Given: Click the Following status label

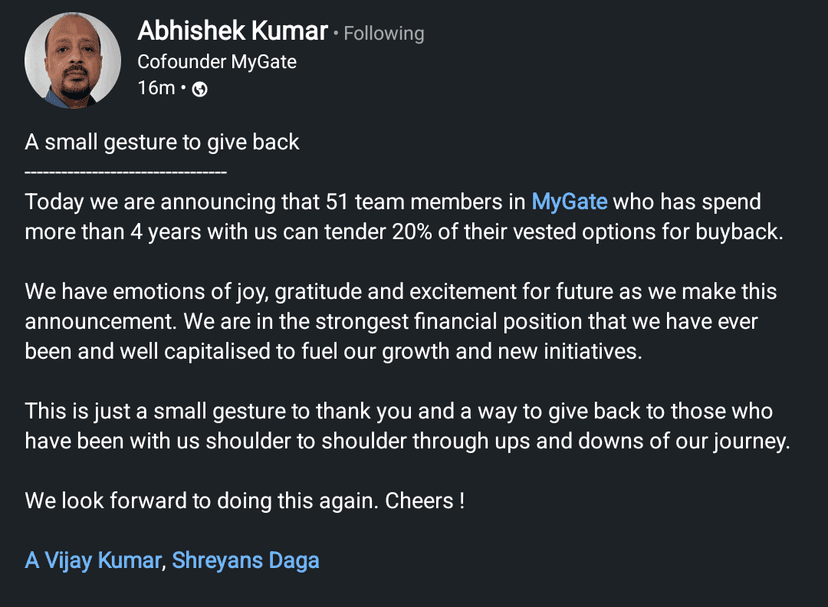Looking at the screenshot, I should pyautogui.click(x=384, y=34).
